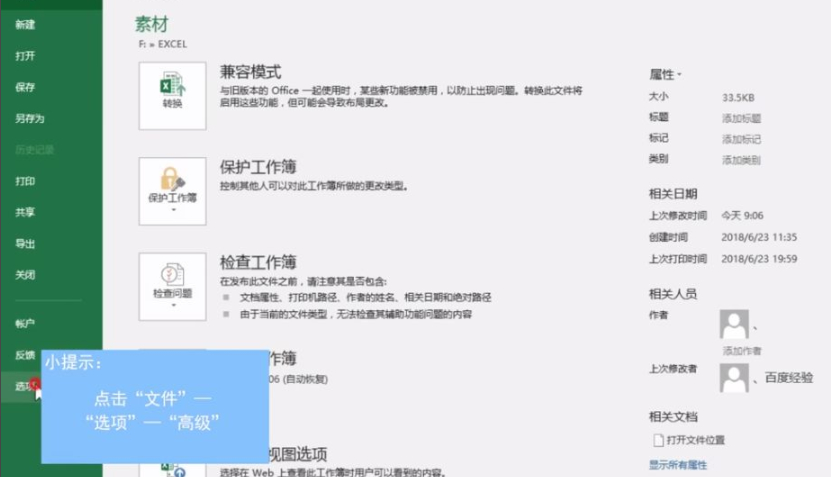Open 反馈 (Feedback) in the sidebar
Viewport: 831px width, 477px height.
(x=25, y=355)
